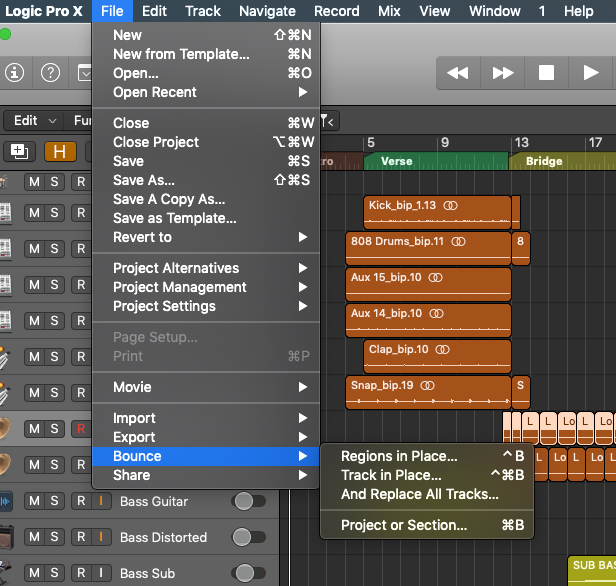Click loop icon on Kick_bip_1.13 region
This screenshot has height=586, width=616.
click(x=451, y=205)
